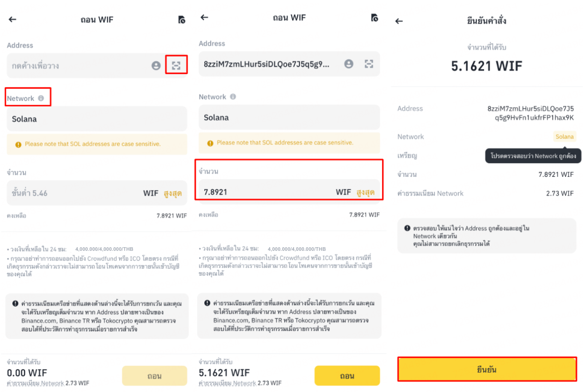The height and width of the screenshot is (392, 587).
Task: Tap QR scan icon beside filled address
Action: coord(369,64)
